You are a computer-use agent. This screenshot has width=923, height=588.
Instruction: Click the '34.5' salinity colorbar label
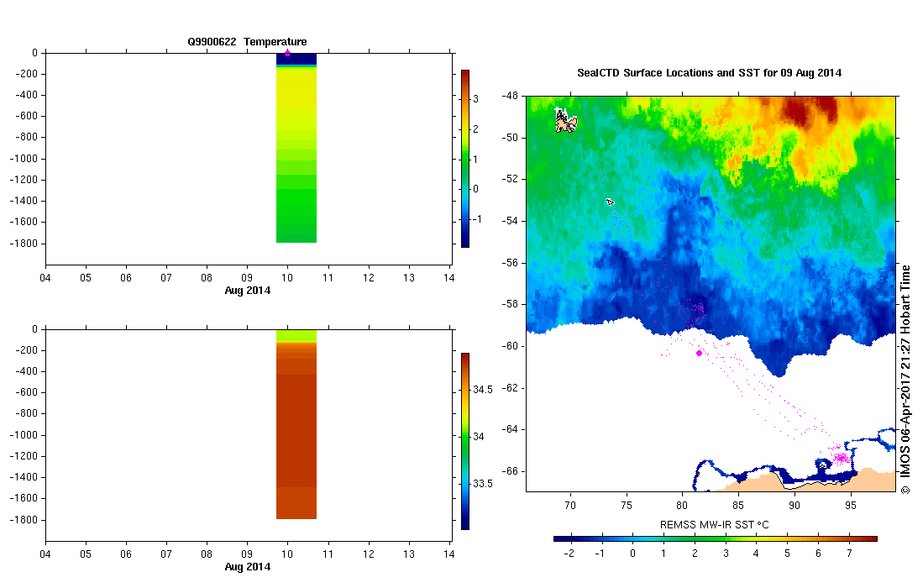tap(483, 390)
